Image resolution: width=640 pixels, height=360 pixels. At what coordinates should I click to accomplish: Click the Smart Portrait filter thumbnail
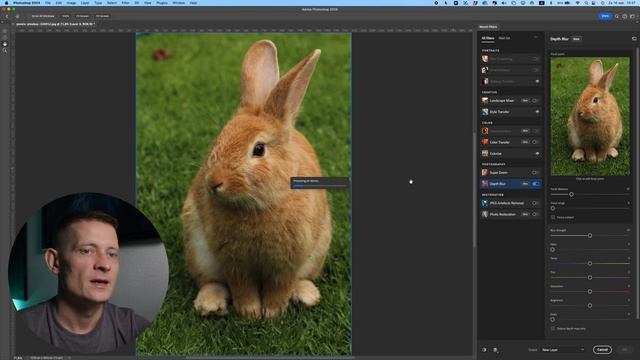[485, 70]
